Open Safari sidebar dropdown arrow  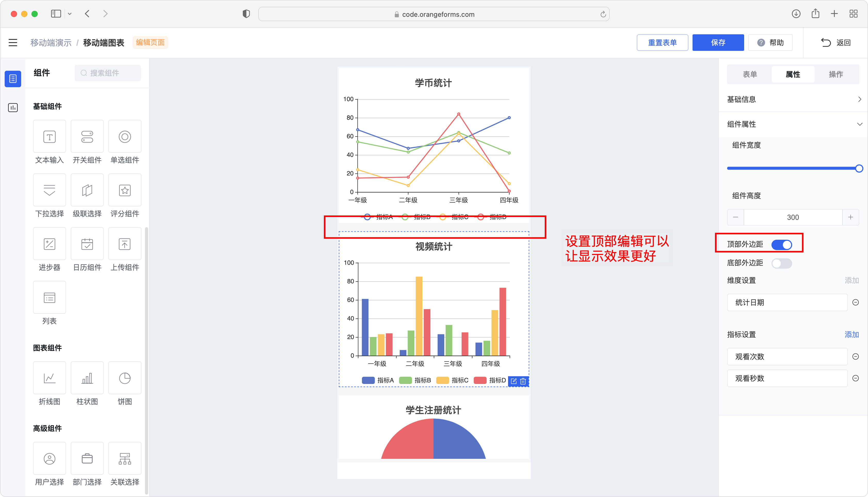[x=70, y=14]
